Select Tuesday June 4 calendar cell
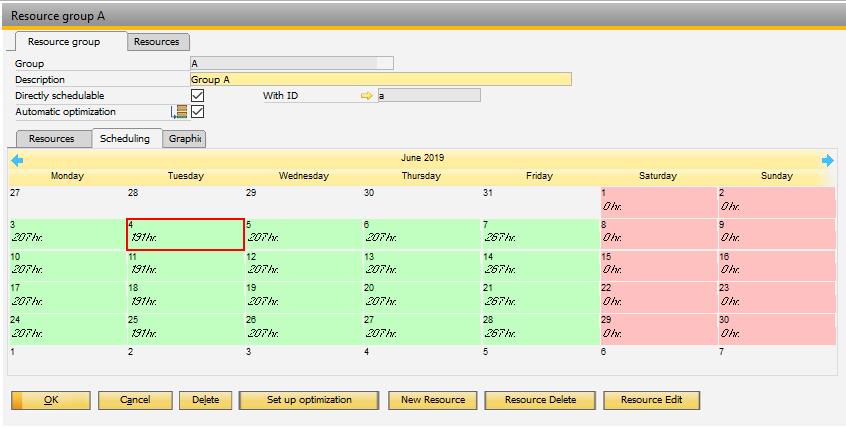This screenshot has height=428, width=846. click(185, 235)
